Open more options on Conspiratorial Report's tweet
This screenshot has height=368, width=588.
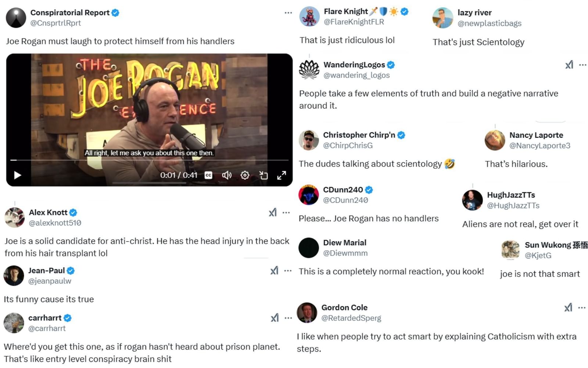pyautogui.click(x=288, y=13)
